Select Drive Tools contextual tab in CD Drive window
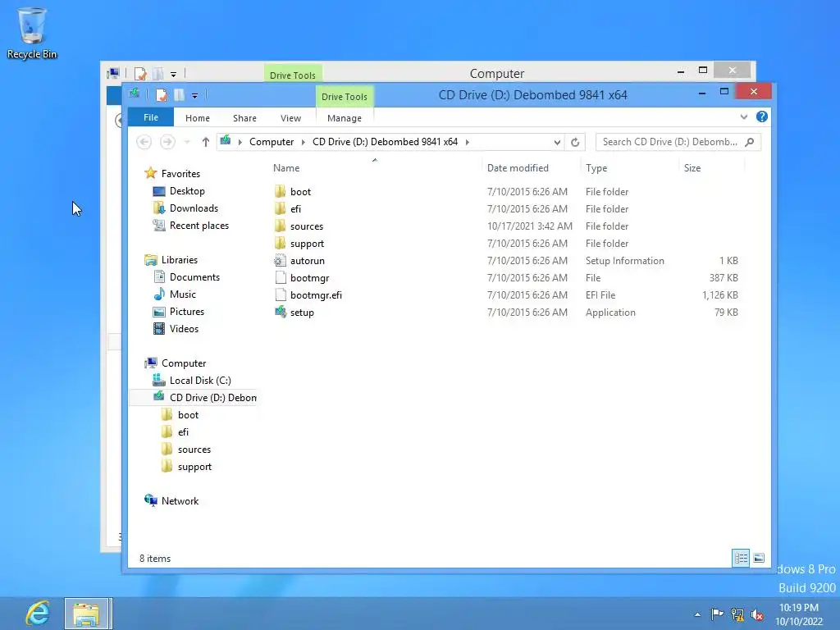 pos(345,97)
